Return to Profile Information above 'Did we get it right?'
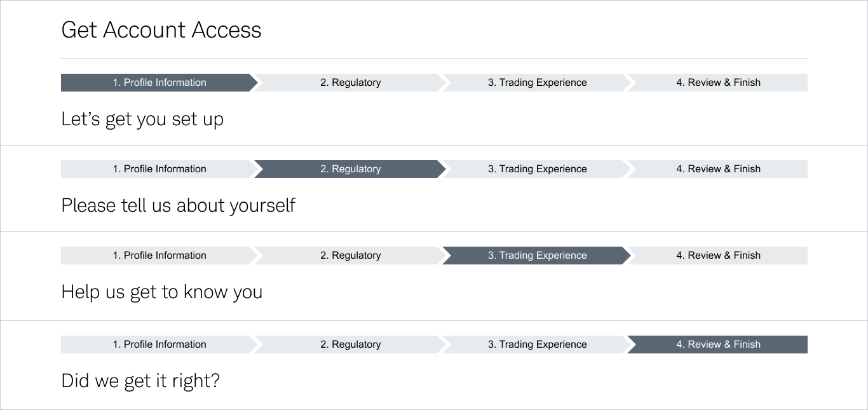The height and width of the screenshot is (410, 868). [x=159, y=345]
